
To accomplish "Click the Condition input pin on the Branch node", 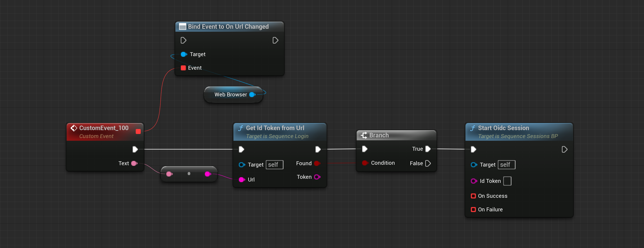I will [365, 163].
